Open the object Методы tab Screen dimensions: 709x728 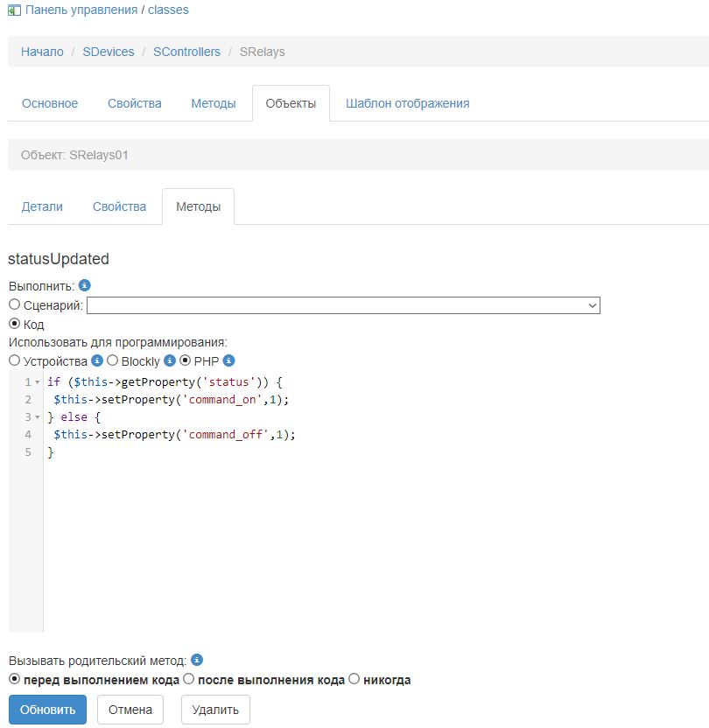[x=199, y=206]
